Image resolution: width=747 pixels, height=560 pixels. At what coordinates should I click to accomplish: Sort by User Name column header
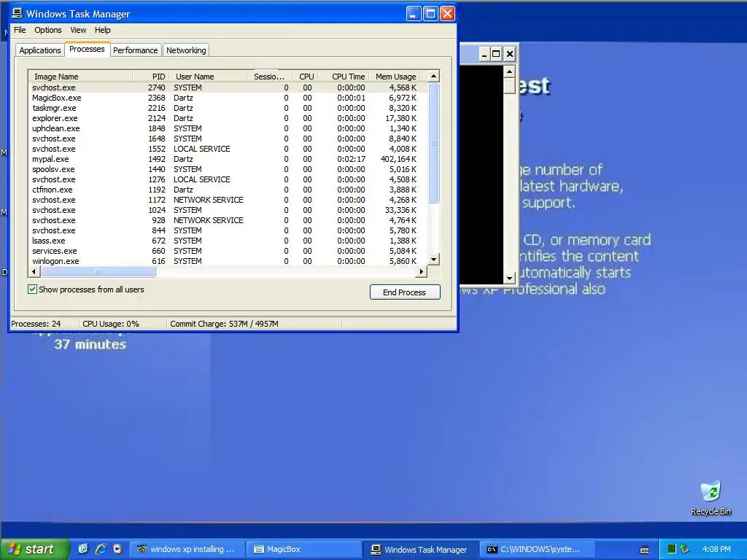[208, 76]
